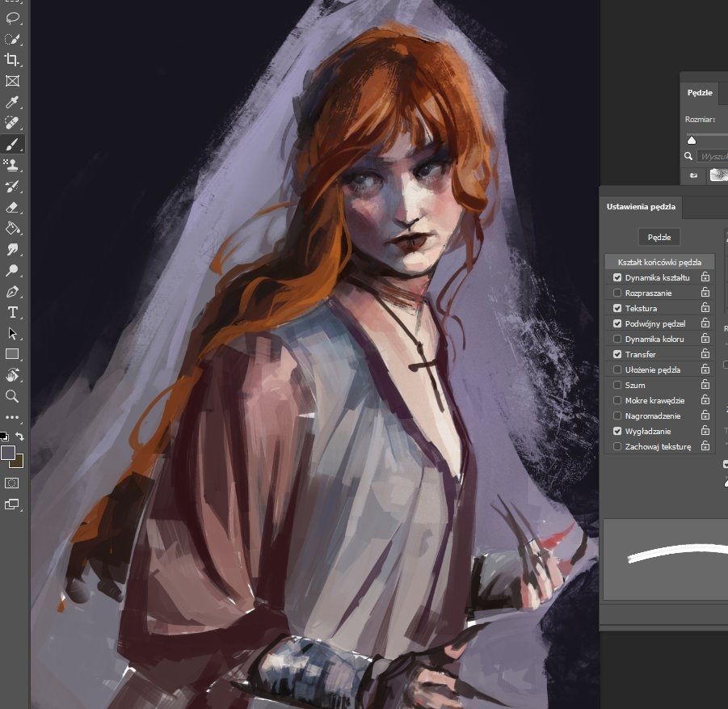Select Kształt końcówki pędzla section
This screenshot has height=709, width=728.
click(x=659, y=262)
